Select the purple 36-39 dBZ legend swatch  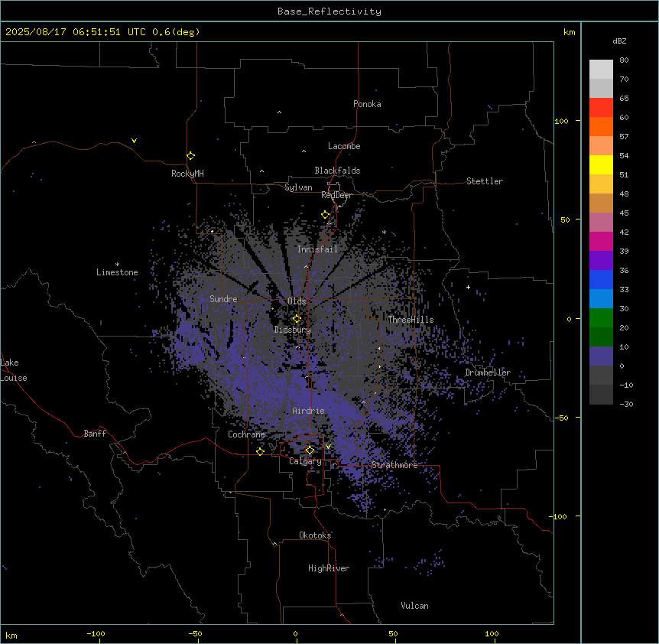pos(601,261)
